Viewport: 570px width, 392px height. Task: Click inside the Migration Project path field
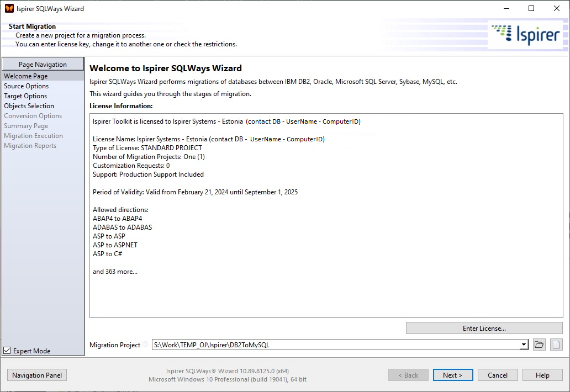(331, 345)
